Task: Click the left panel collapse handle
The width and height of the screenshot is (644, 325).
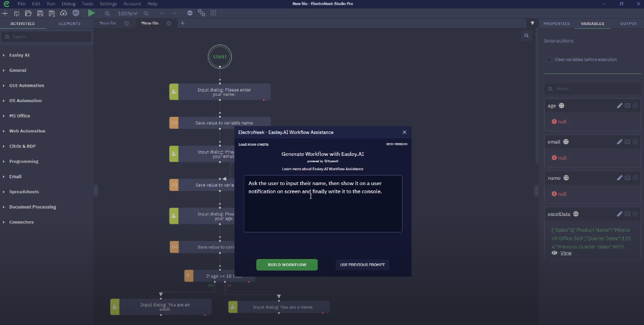Action: pyautogui.click(x=96, y=190)
